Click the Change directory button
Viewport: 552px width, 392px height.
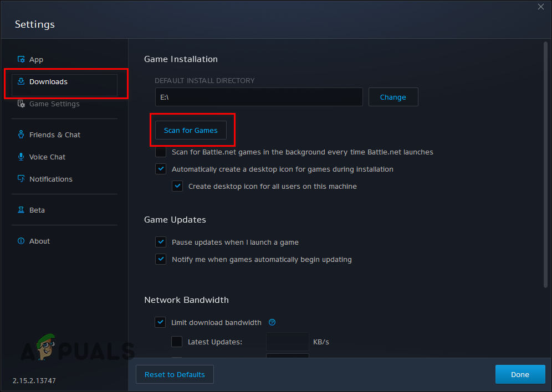point(393,97)
